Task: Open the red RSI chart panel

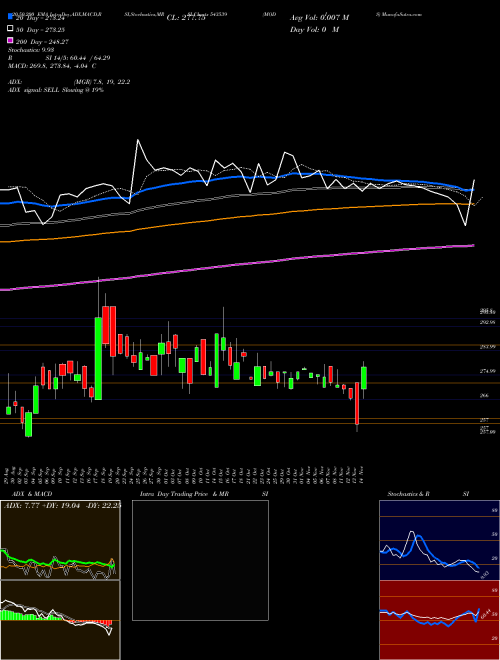Action: click(439, 620)
